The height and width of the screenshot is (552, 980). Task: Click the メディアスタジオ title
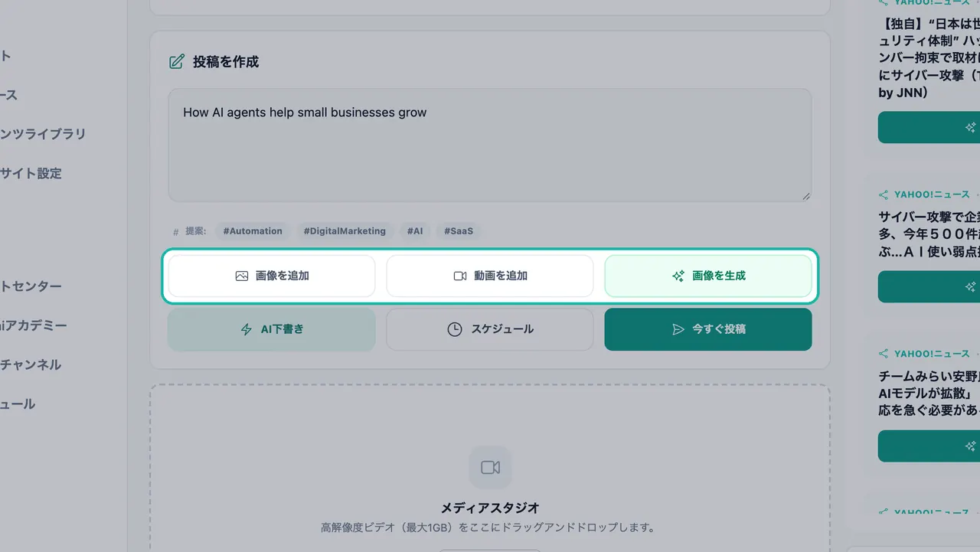point(490,508)
